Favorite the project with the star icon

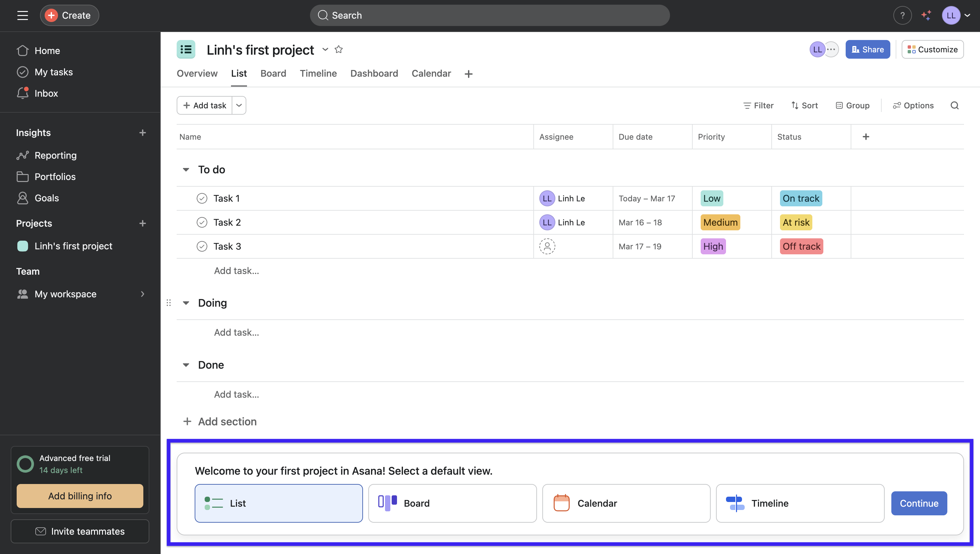(339, 49)
